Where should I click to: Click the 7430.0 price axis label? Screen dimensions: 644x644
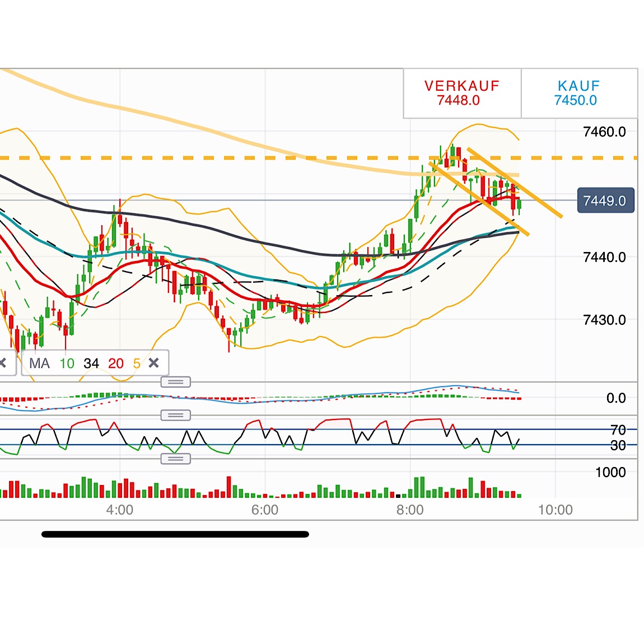[605, 320]
